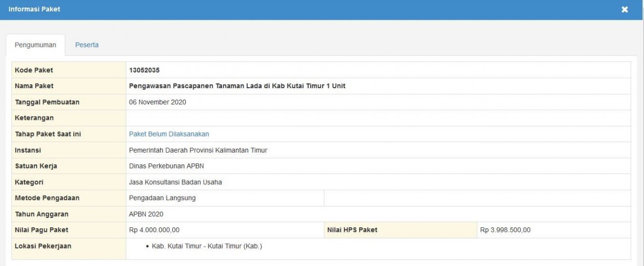Open the Paket Belum Dilaksanakan link
This screenshot has width=644, height=266.
coord(169,134)
